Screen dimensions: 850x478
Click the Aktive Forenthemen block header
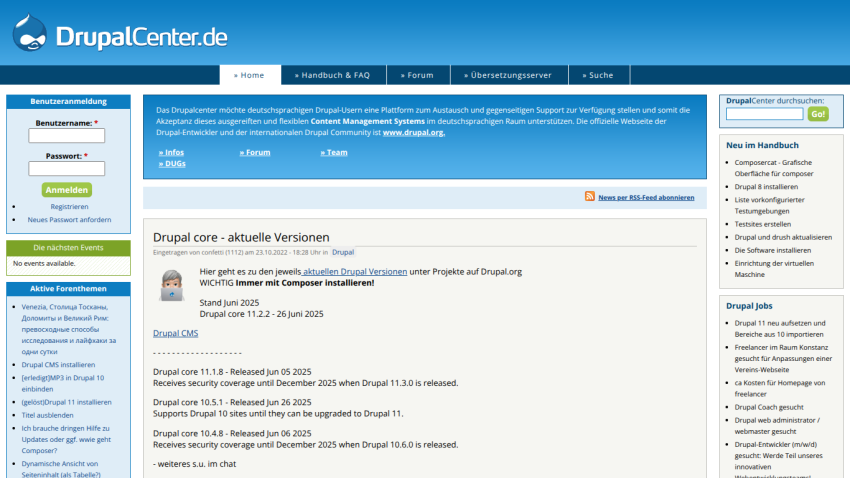(x=68, y=289)
